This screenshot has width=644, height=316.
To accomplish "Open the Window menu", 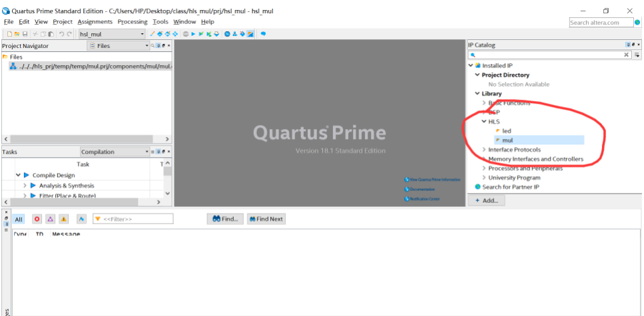I will (184, 22).
